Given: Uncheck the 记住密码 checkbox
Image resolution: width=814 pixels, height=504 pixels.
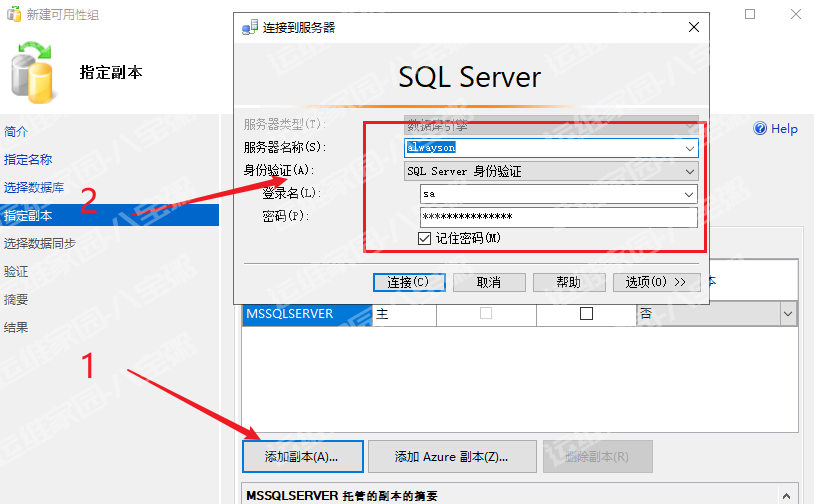Looking at the screenshot, I should 425,238.
